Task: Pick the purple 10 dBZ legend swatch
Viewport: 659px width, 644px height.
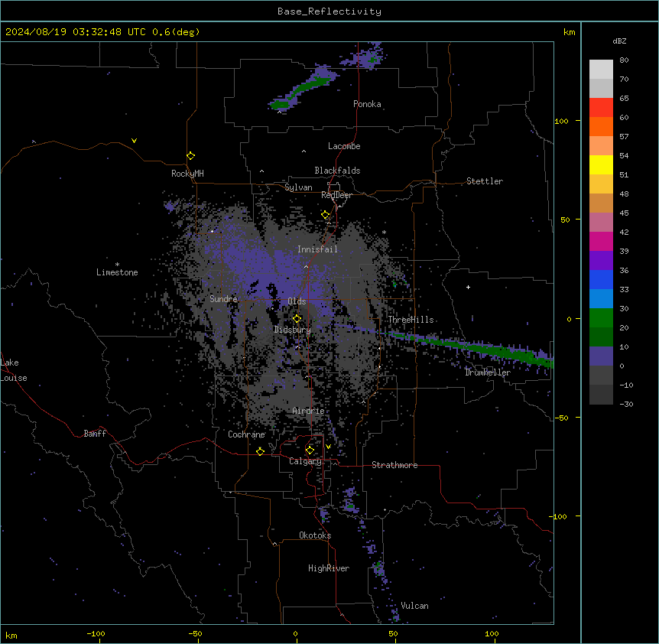Action: [x=601, y=356]
